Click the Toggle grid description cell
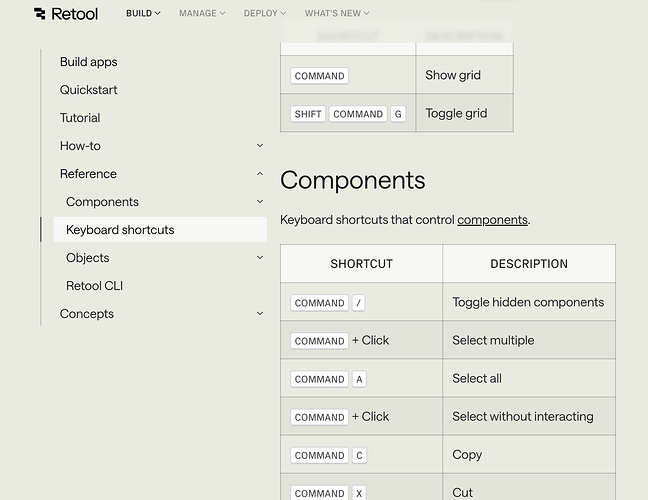The width and height of the screenshot is (648, 500). tap(465, 113)
